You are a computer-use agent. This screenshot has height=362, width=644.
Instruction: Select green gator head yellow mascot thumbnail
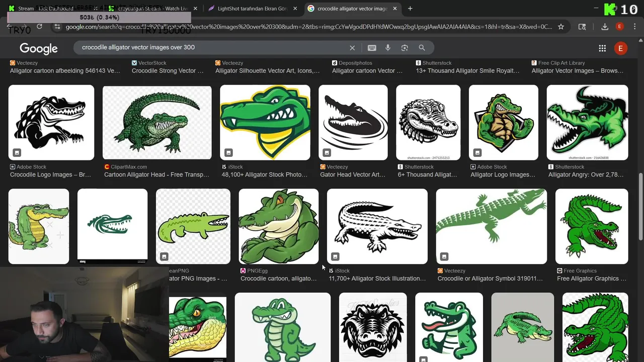[x=265, y=123]
